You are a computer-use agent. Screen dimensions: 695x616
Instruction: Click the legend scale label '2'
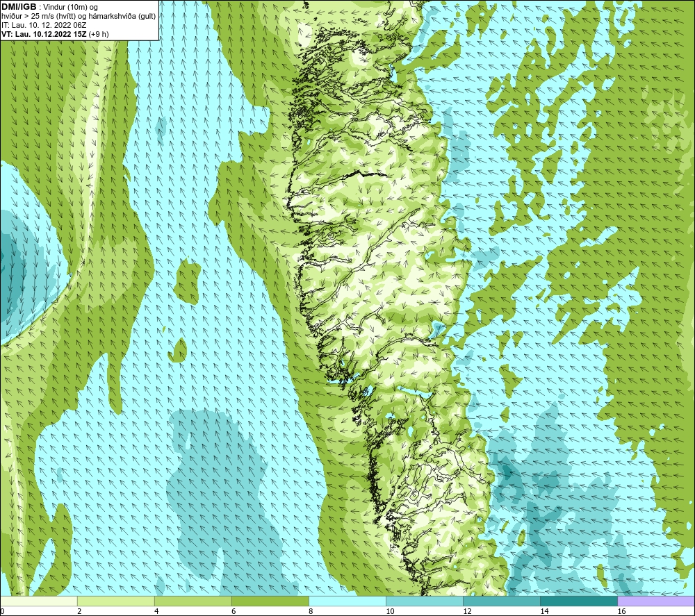pyautogui.click(x=79, y=611)
